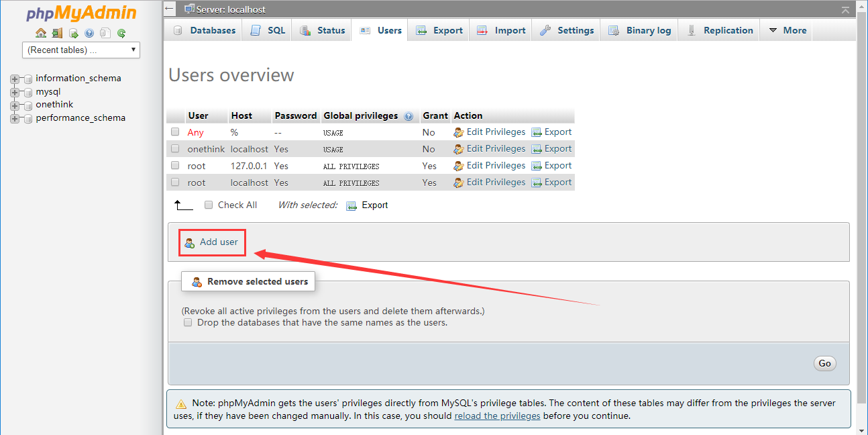This screenshot has width=868, height=435.
Task: Click the collapse sidebar arrow icon
Action: (170, 9)
